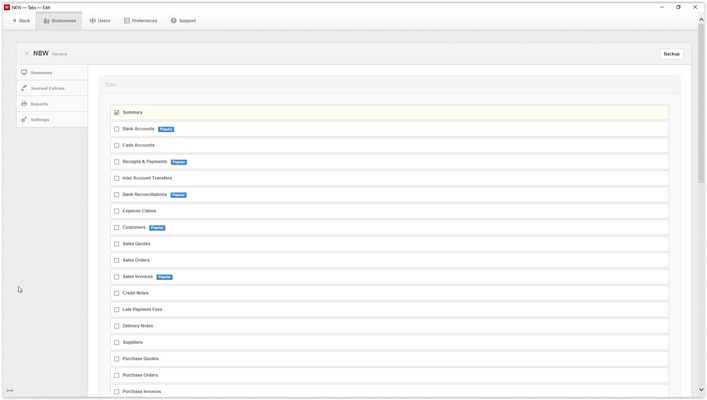The height and width of the screenshot is (400, 707).
Task: Uncheck the Summary tab checkbox
Action: coord(116,112)
